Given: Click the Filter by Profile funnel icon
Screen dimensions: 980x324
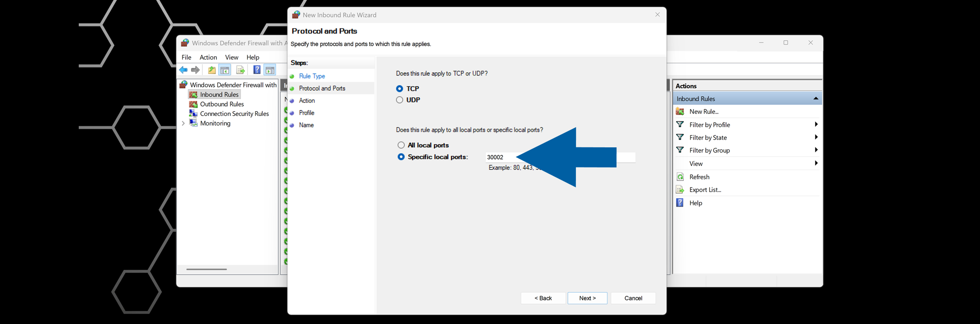Looking at the screenshot, I should point(680,124).
